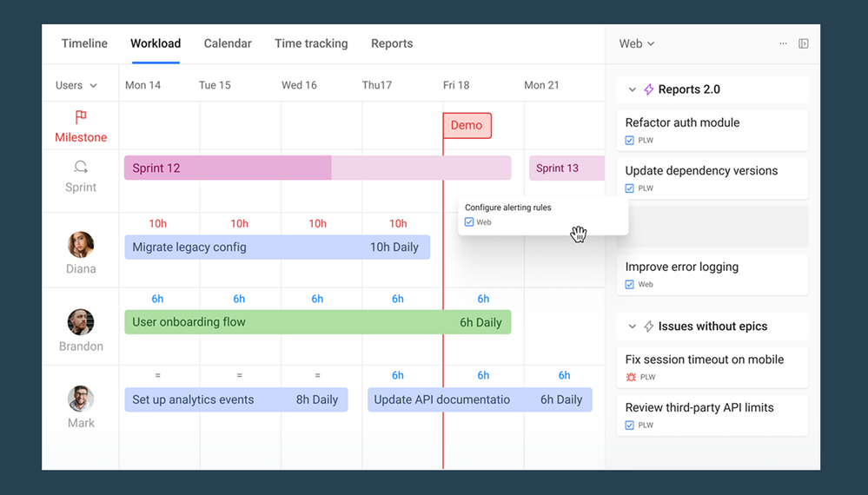Collapse the Reports 2.0 epic chevron
This screenshot has height=495, width=868.
[633, 89]
